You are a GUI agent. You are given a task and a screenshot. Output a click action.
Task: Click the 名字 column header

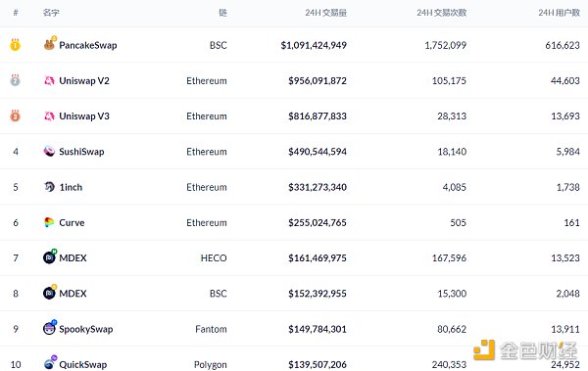pyautogui.click(x=51, y=13)
